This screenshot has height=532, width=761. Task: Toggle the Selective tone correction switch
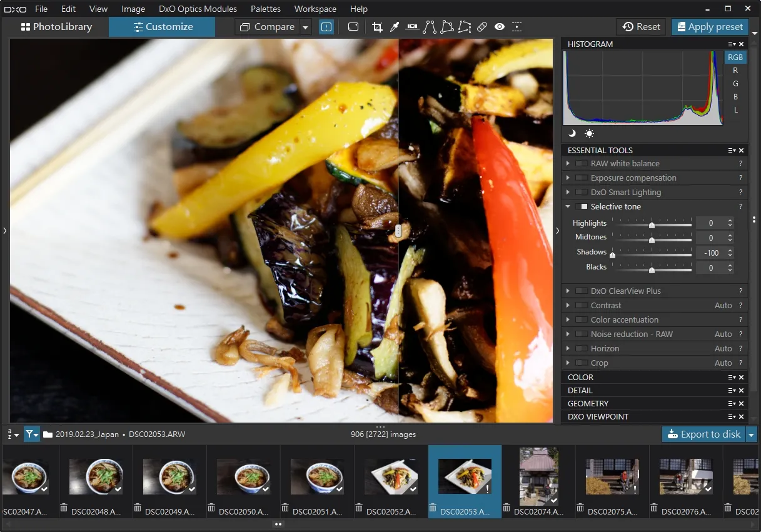pyautogui.click(x=582, y=206)
